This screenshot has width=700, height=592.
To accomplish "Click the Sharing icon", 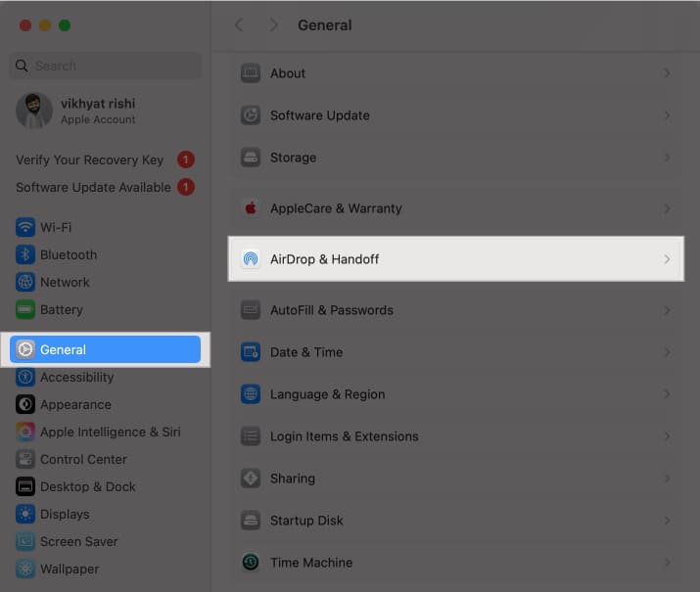I will (251, 478).
